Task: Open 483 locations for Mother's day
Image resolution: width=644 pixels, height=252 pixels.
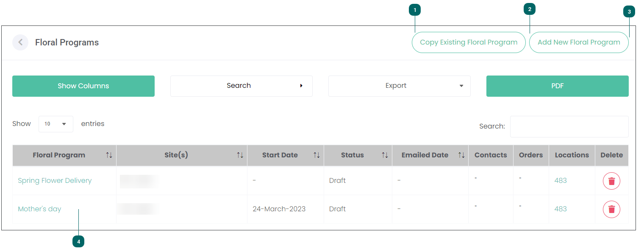Action: click(x=561, y=209)
